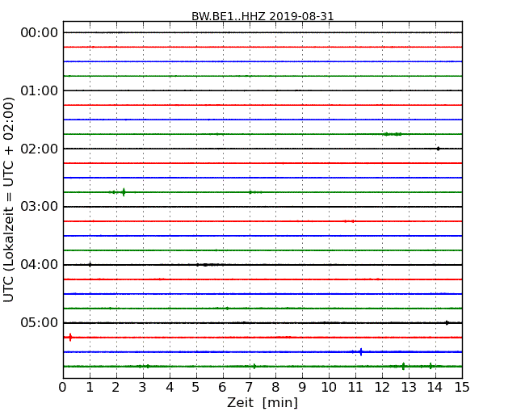Click the plot title BW.BE1..HHZ 2019-08-31
Viewport: 525px width, 420px height.
(x=262, y=16)
